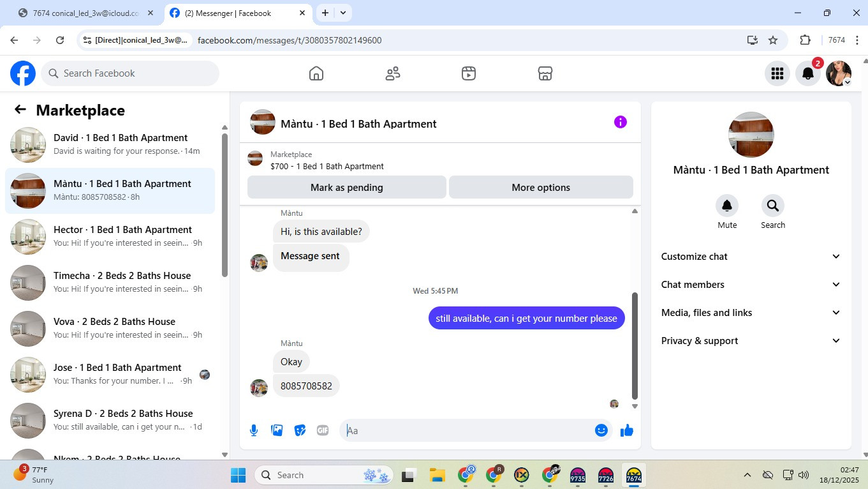This screenshot has width=868, height=489.
Task: Open the weather widget showing 77°F
Action: pos(34,474)
